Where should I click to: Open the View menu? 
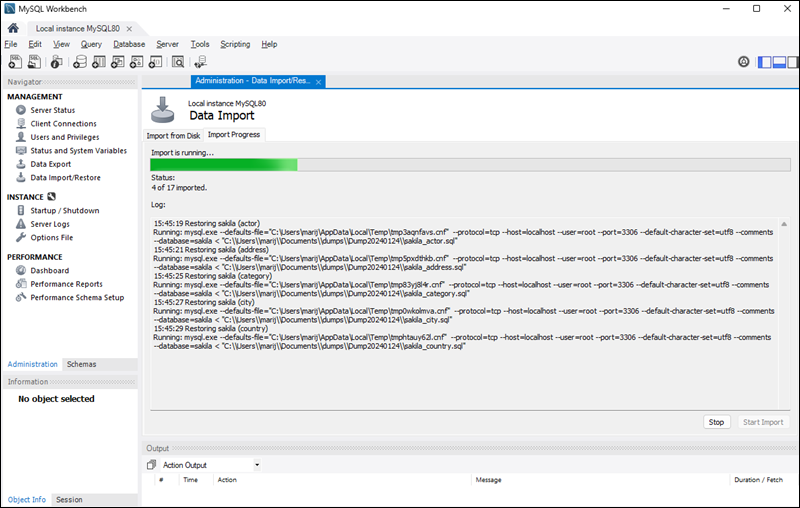click(x=61, y=44)
